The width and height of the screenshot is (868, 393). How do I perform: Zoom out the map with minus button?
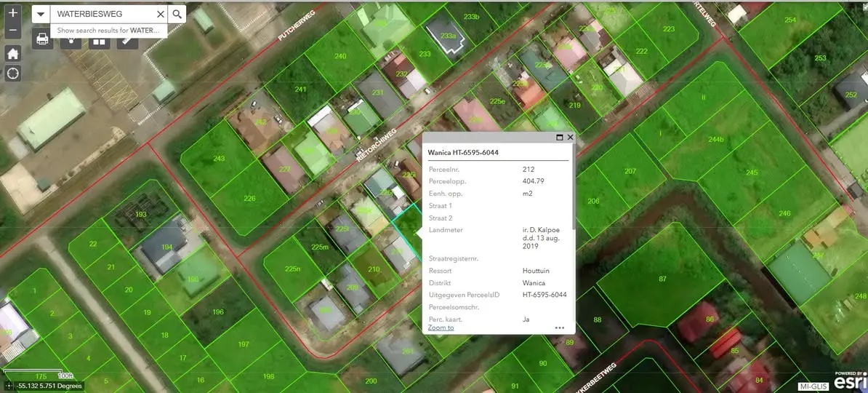(x=13, y=30)
